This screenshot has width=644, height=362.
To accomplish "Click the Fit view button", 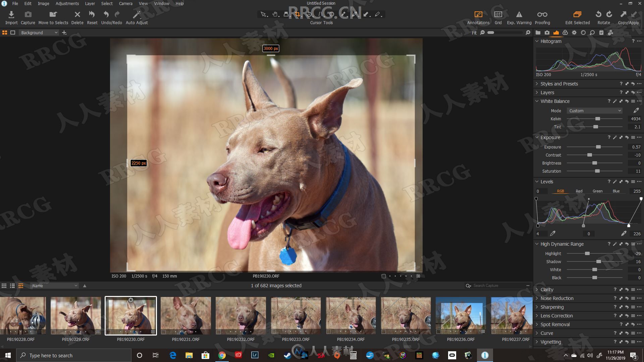I will point(474,33).
